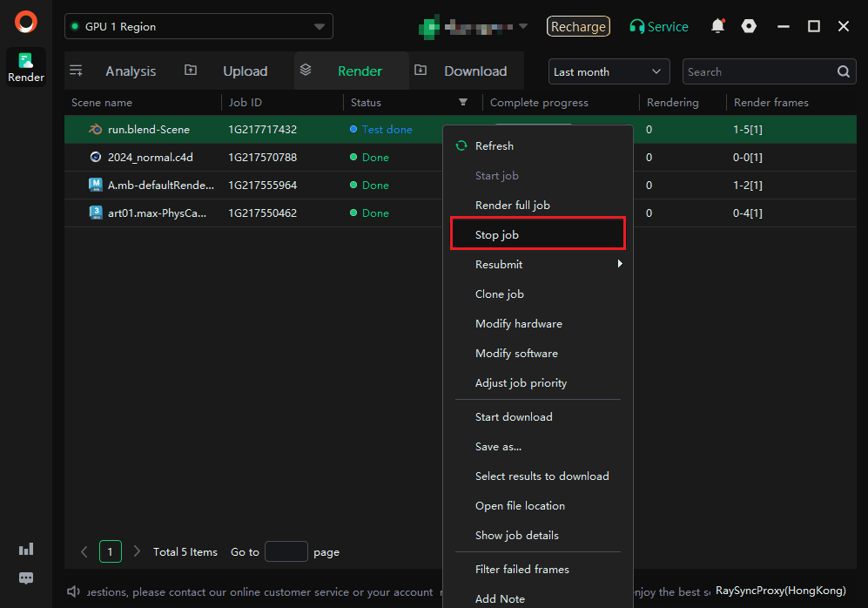Click the statistics bar chart icon
Screen dimensions: 868x608
coord(26,549)
